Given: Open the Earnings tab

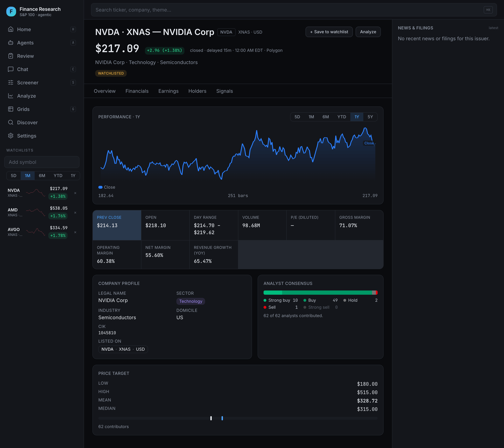Looking at the screenshot, I should [x=168, y=91].
